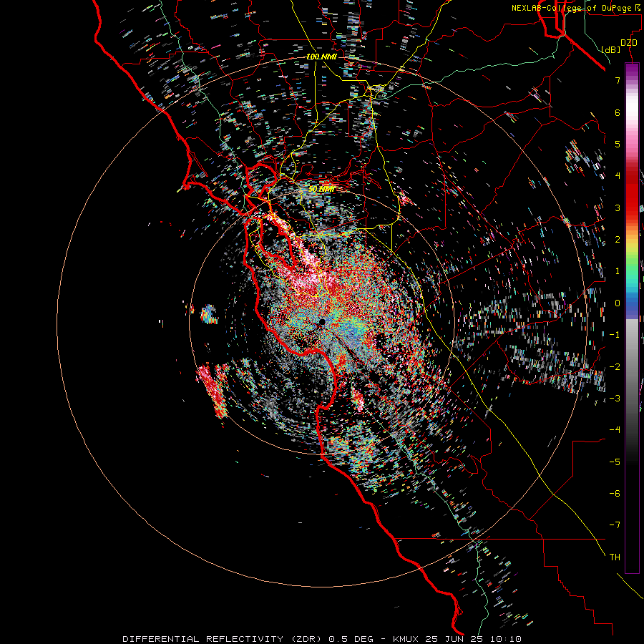
Task: Click the -5 tick label on legend
Action: coord(615,462)
